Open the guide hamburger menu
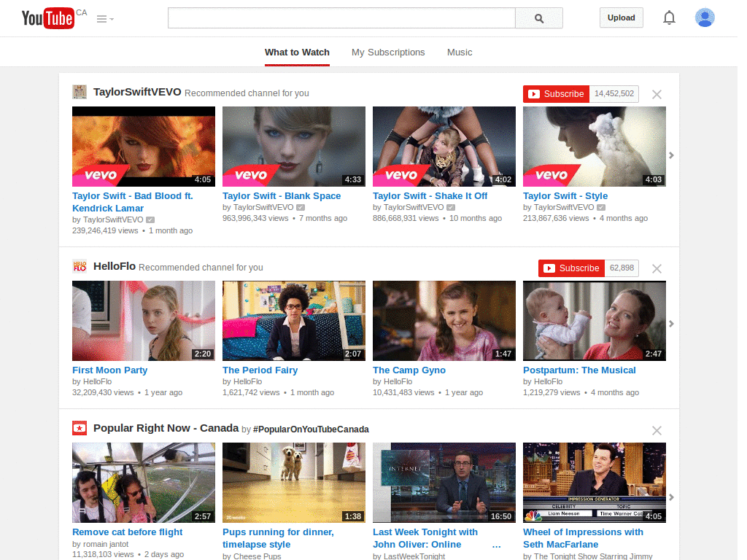747x560 pixels. pos(105,19)
